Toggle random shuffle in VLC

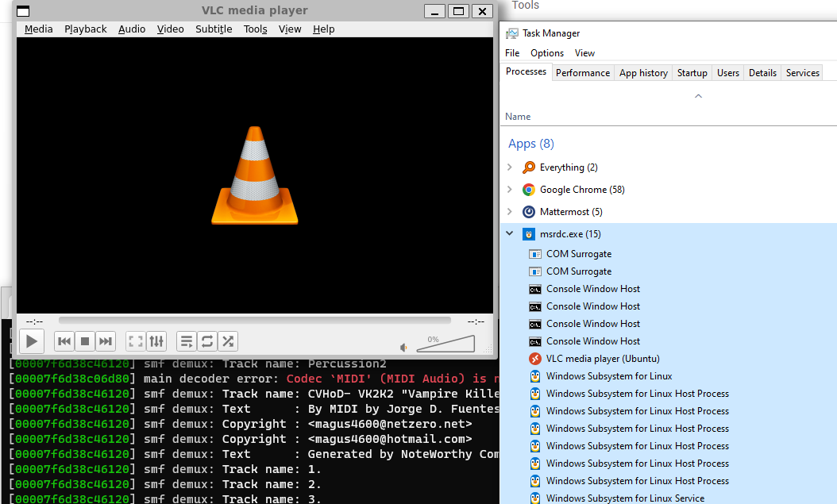tap(228, 341)
